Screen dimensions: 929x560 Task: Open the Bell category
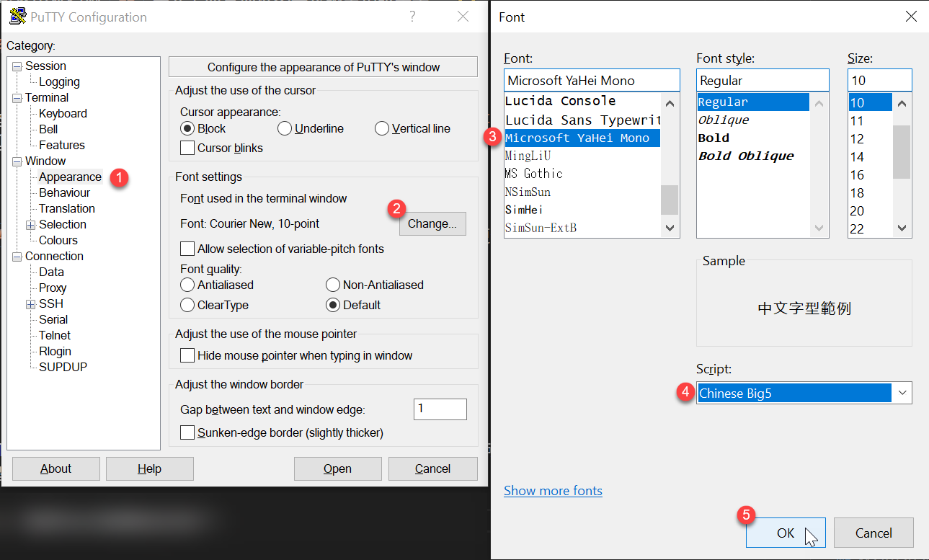[48, 129]
